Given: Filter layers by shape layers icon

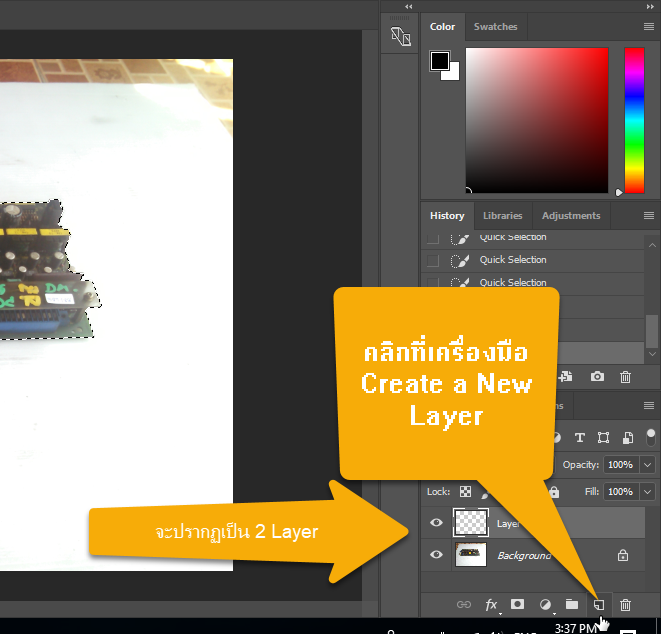Looking at the screenshot, I should tap(603, 438).
